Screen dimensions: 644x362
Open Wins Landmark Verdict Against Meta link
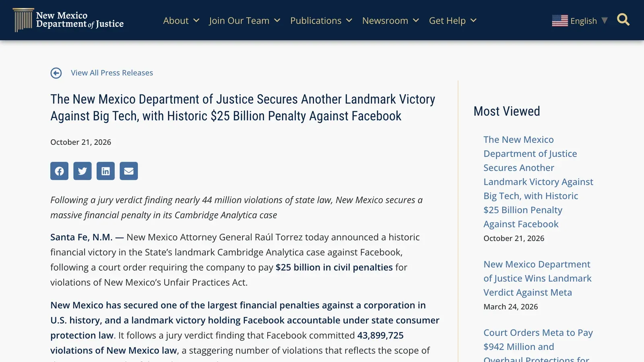(x=537, y=278)
